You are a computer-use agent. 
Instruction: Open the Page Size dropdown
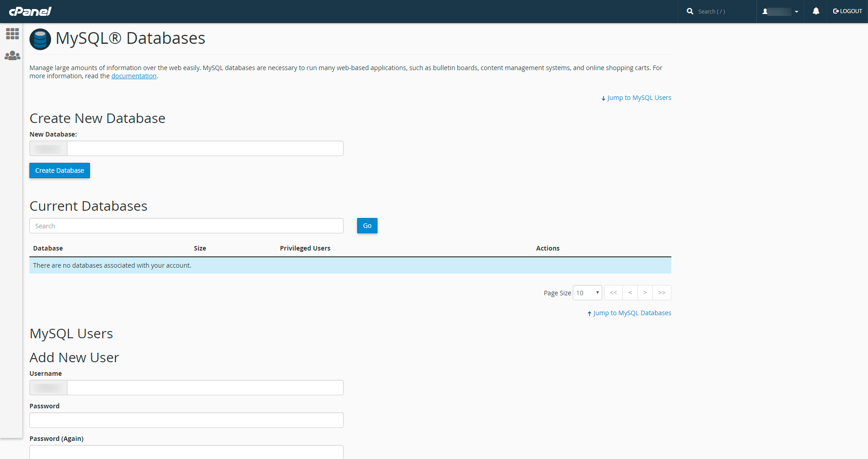(587, 293)
